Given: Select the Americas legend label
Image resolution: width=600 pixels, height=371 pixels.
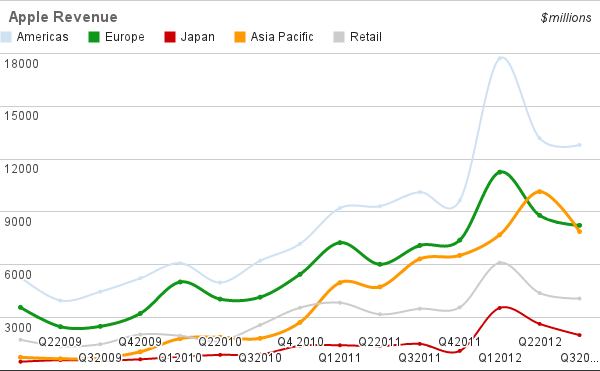Looking at the screenshot, I should (42, 37).
